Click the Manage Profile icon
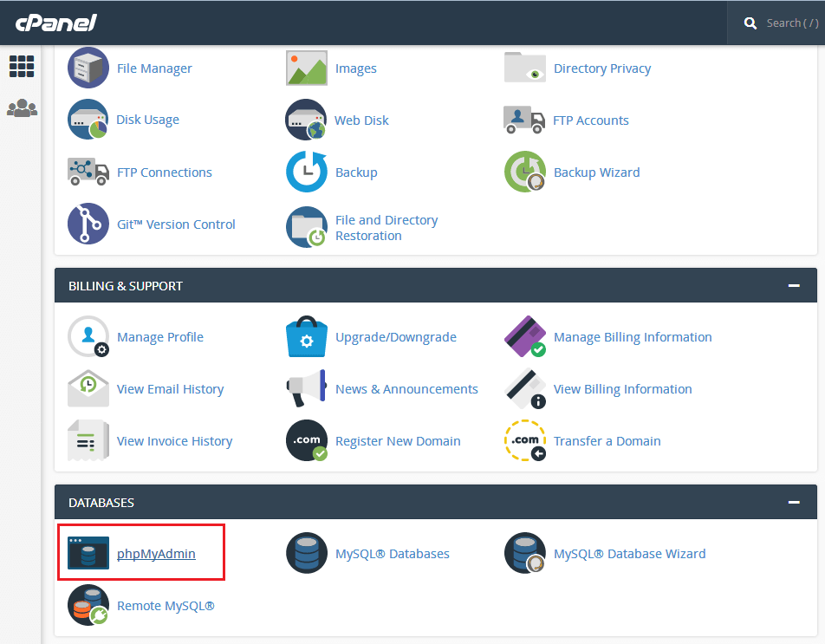This screenshot has width=825, height=644. coord(88,336)
